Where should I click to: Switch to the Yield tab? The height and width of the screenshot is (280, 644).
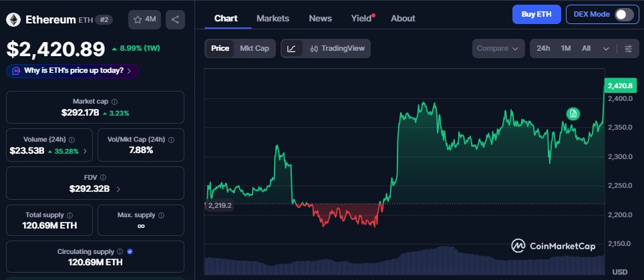[x=361, y=19]
